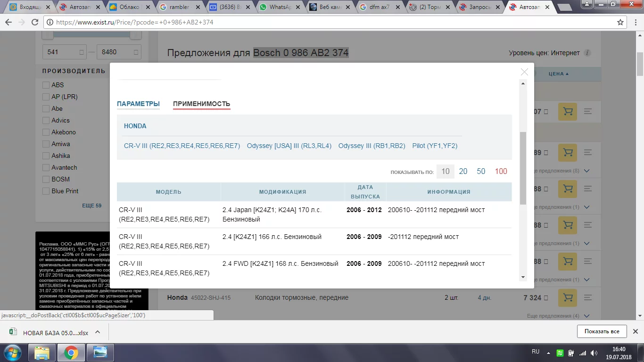Screen dimensions: 644x362
Task: Show 20 rows per page
Action: point(463,172)
